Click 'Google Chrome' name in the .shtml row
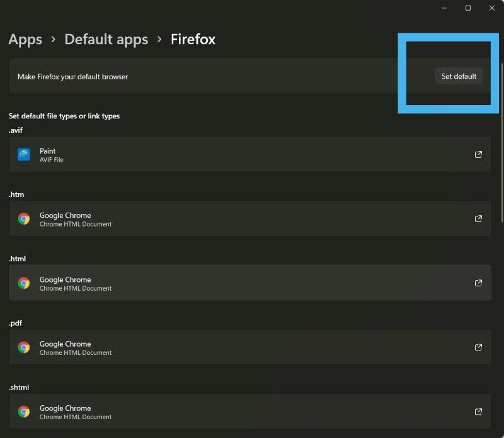Image resolution: width=504 pixels, height=438 pixels. click(66, 408)
